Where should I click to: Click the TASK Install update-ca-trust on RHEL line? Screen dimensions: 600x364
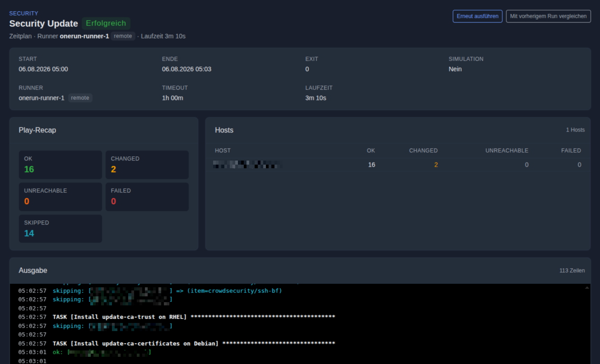(x=194, y=317)
